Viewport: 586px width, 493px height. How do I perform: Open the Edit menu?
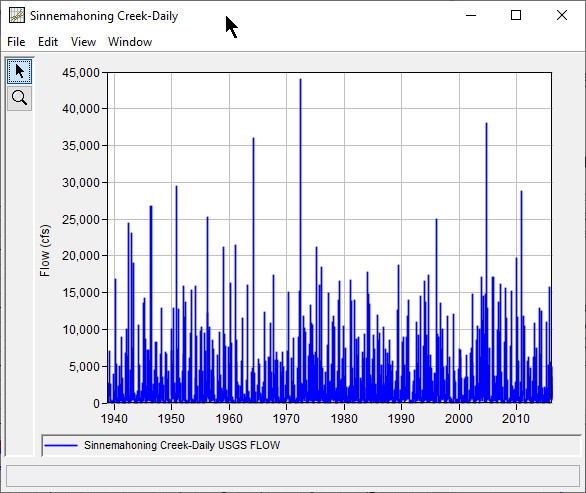click(48, 42)
